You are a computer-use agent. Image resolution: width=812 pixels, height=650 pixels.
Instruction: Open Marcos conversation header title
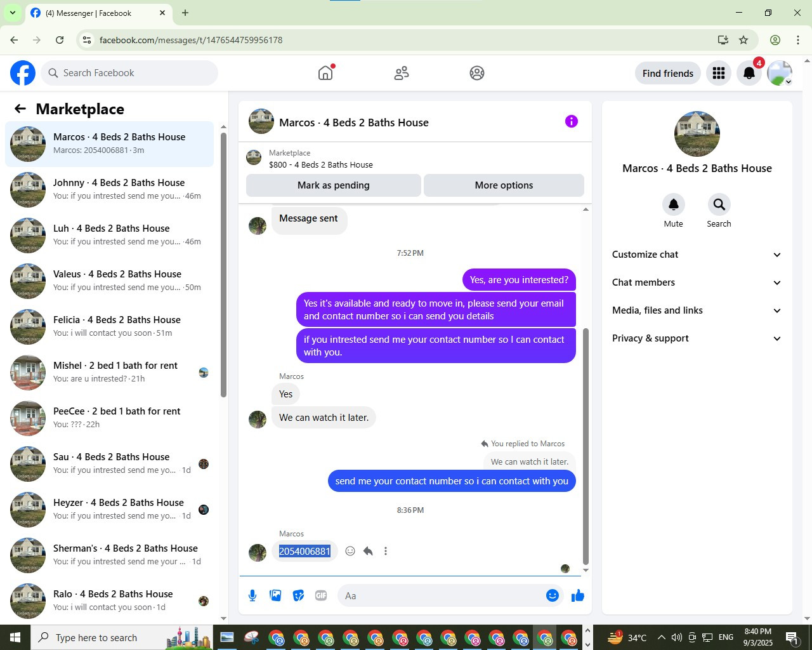354,123
